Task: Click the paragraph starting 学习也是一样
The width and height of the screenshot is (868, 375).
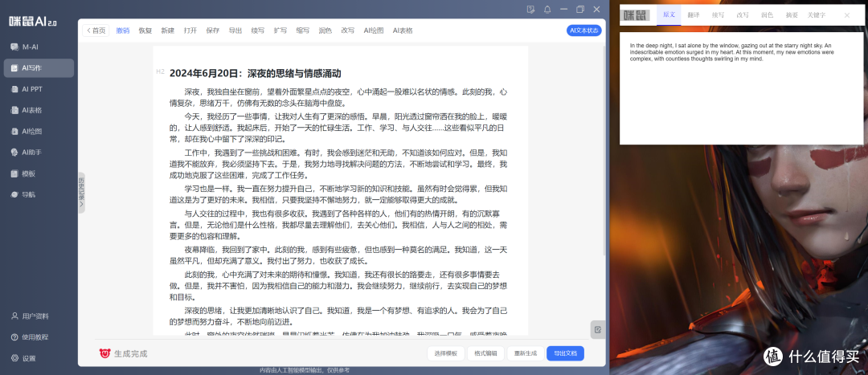Action: (338, 194)
